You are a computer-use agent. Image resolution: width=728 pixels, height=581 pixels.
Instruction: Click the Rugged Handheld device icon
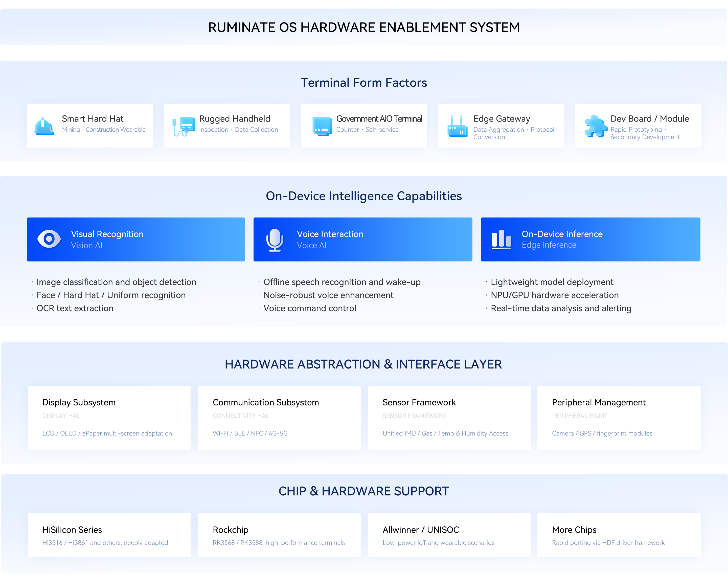click(x=184, y=126)
